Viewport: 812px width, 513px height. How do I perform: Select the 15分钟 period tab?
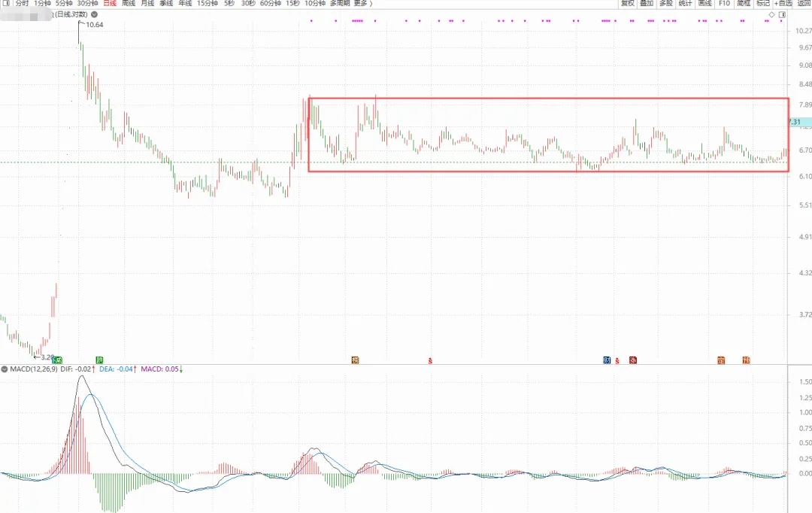(x=208, y=3)
